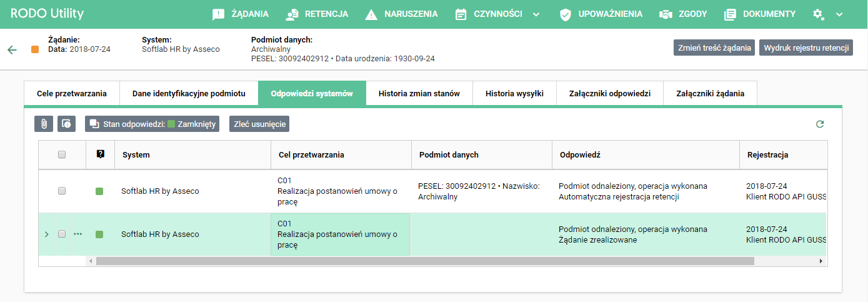Screen dimensions: 868x302
Task: Click the Zmień treść żądania button
Action: click(714, 48)
